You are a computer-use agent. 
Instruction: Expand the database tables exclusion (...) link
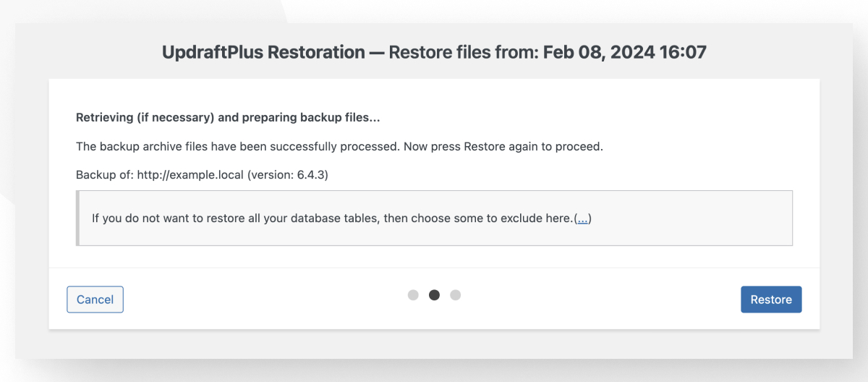pos(582,218)
